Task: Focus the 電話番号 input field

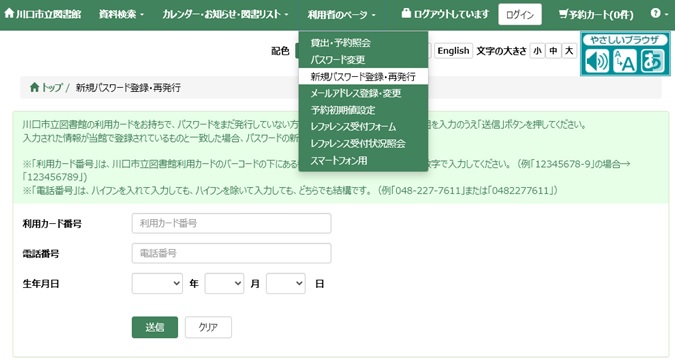Action: (x=232, y=253)
